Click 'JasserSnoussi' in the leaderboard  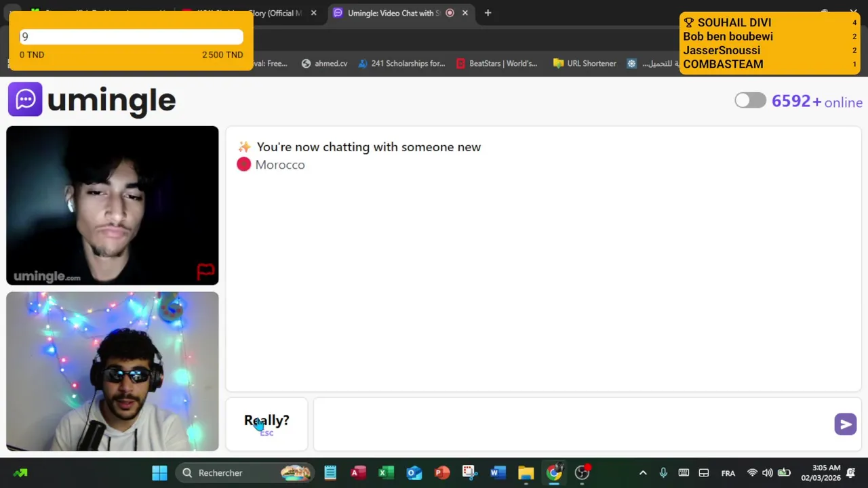tap(722, 50)
